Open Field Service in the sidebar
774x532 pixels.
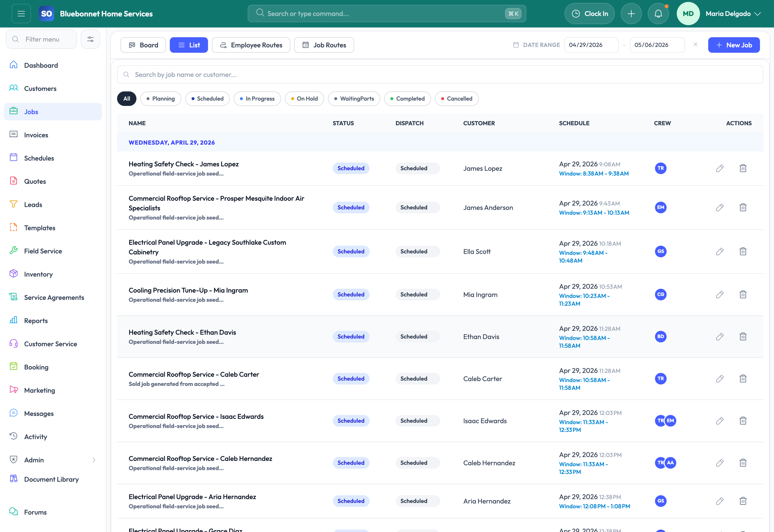(x=53, y=251)
